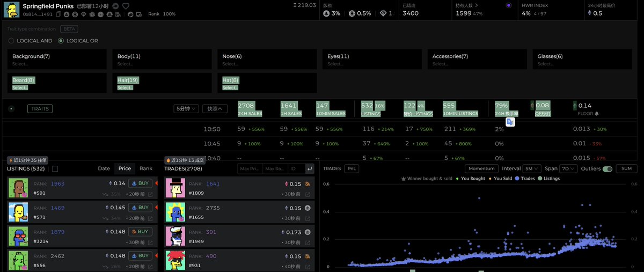Submit trade filters with enter arrow icon
Screen dimensions: 644x272
click(x=310, y=169)
